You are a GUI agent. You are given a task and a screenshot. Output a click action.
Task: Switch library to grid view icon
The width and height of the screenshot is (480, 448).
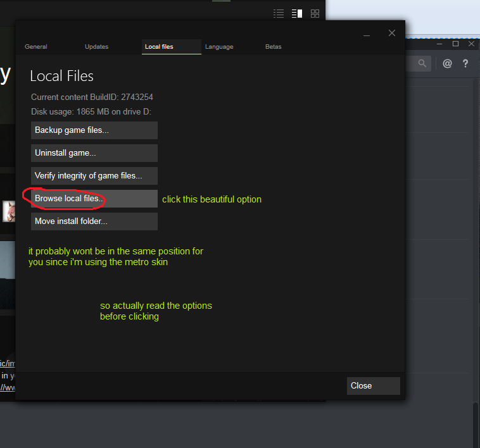(315, 13)
